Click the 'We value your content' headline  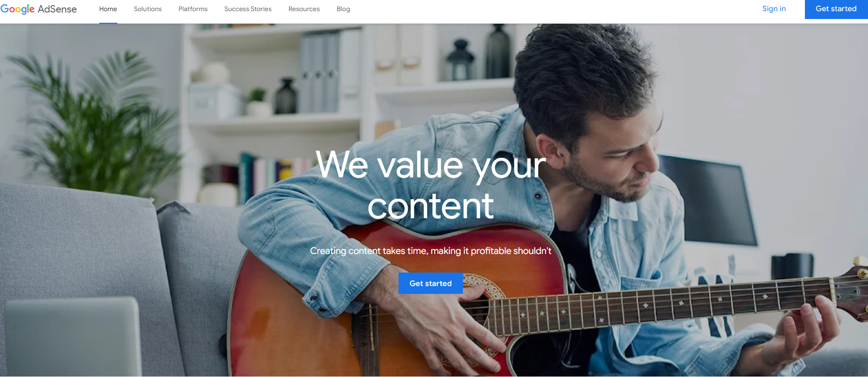(431, 185)
